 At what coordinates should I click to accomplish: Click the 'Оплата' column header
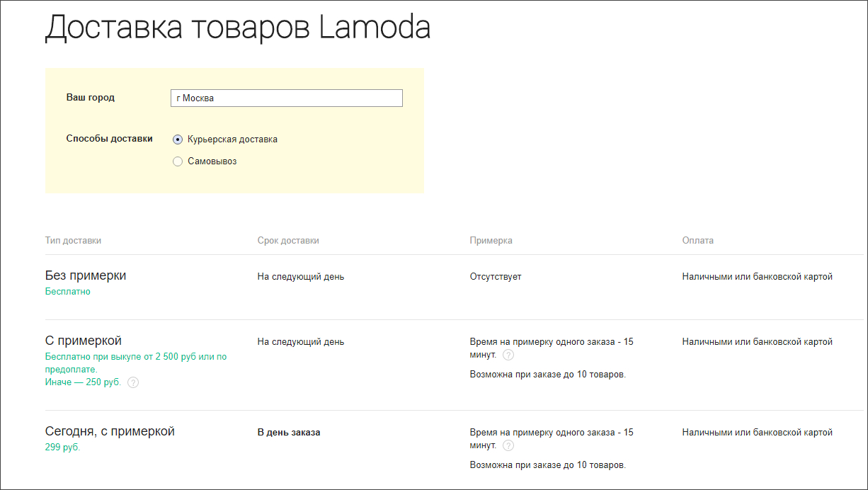click(x=697, y=241)
